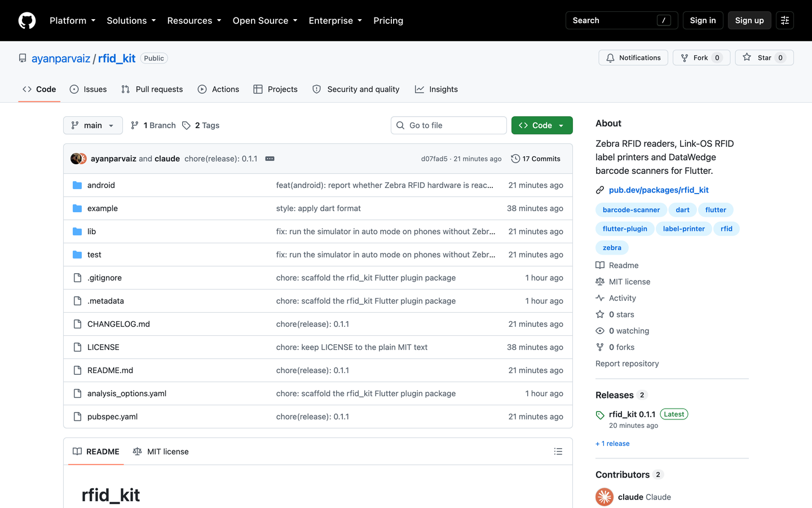Open MIT license link in About
812x508 pixels.
click(x=623, y=282)
